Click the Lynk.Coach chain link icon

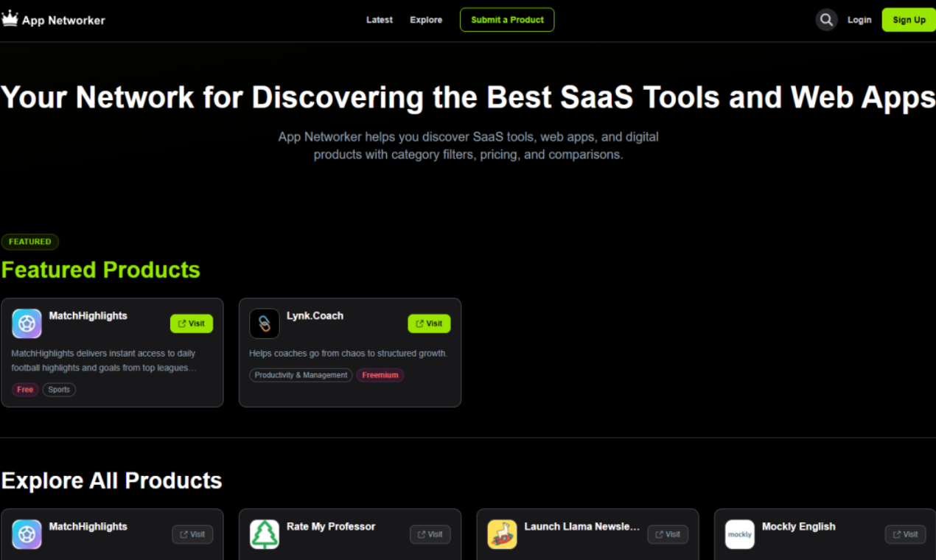coord(265,323)
